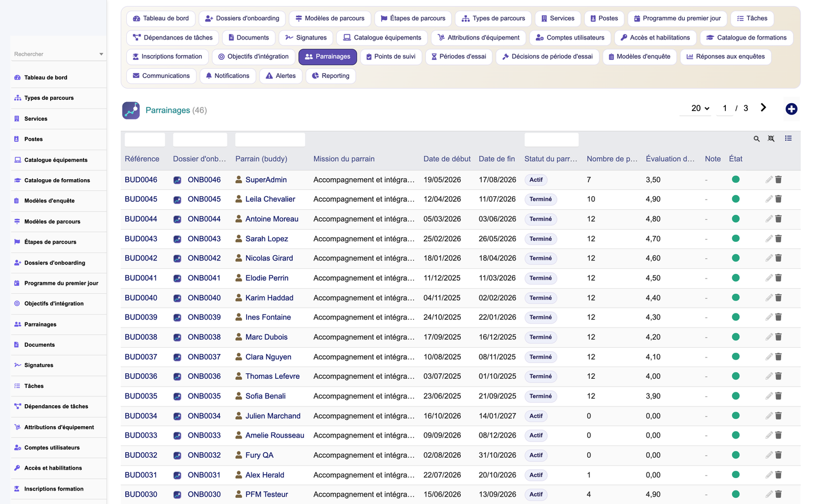Click the Référence filter input field
This screenshot has width=815, height=504.
(x=145, y=140)
